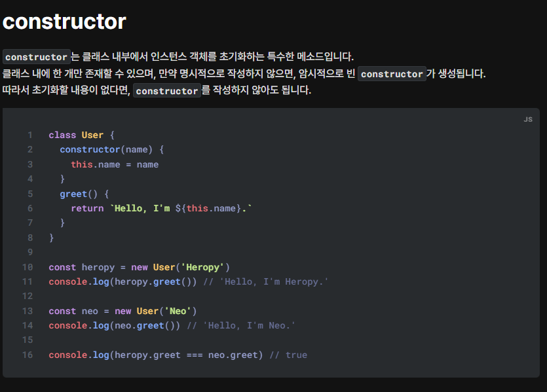
Task: Click code line 'constructor(name) {'
Action: point(112,149)
